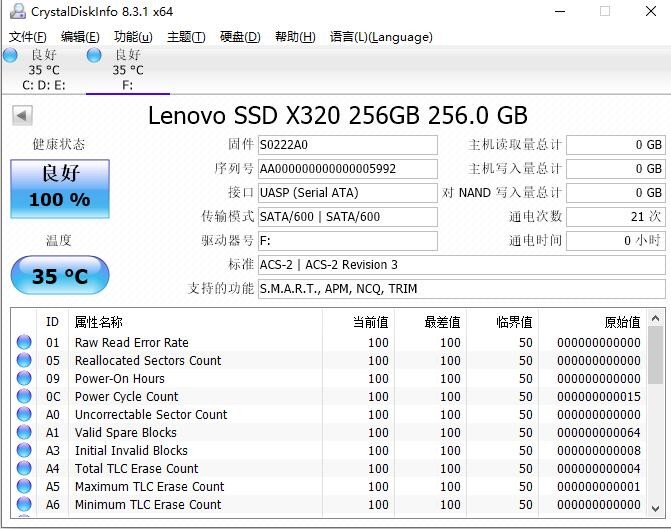This screenshot has width=671, height=529.
Task: Click raw value 000000000008
Action: point(599,450)
